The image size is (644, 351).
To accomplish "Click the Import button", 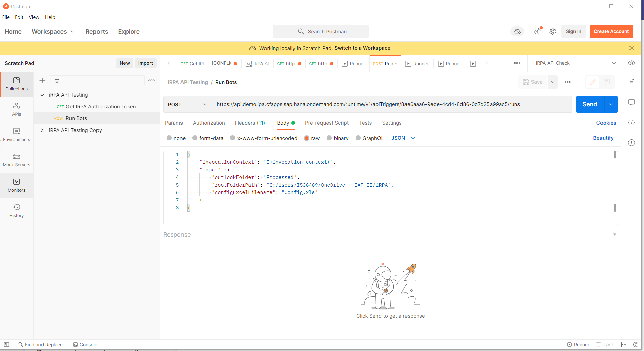I will click(145, 63).
